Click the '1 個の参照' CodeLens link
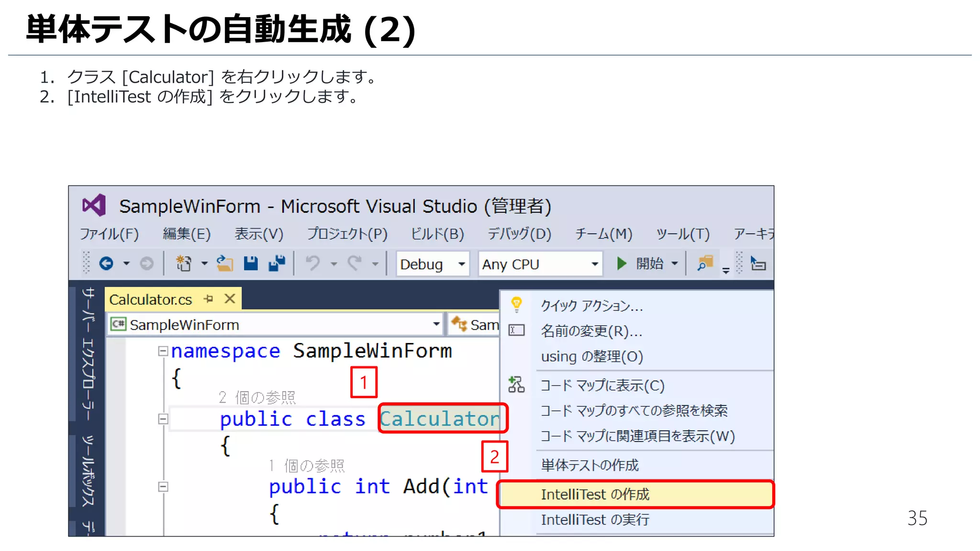Screen dimensions: 980x551 pyautogui.click(x=307, y=465)
